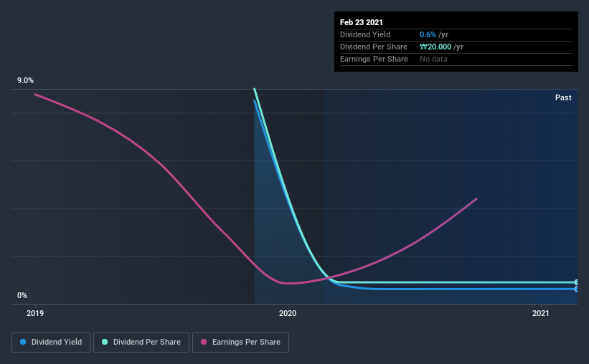This screenshot has width=589, height=364.
Task: Click the ₩20.000 Dividend Per Share value
Action: 435,47
